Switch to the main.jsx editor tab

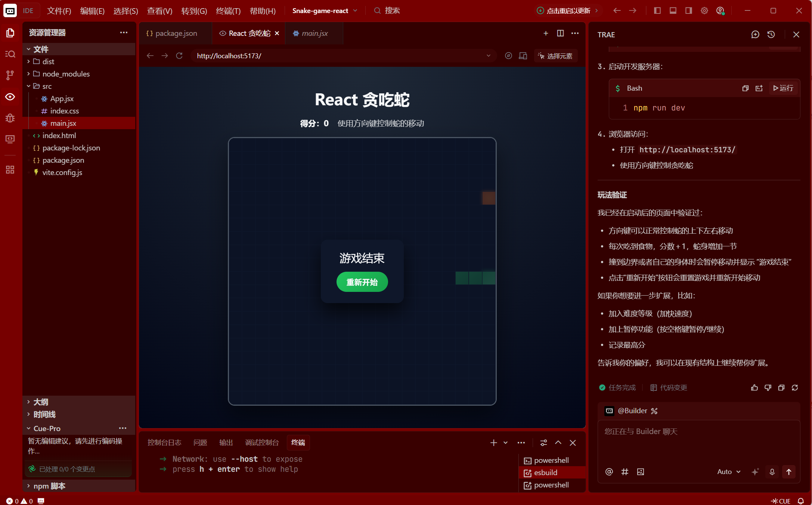coord(314,33)
